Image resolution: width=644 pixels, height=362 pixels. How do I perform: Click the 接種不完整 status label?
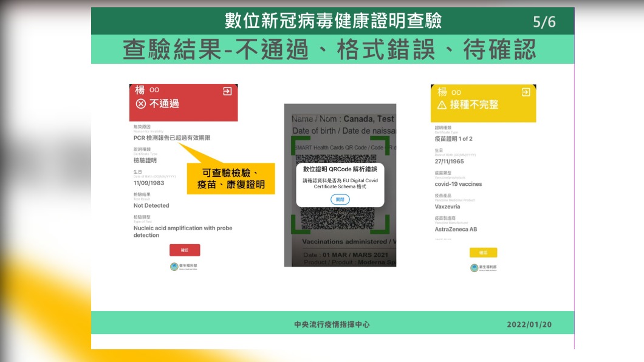pos(474,105)
